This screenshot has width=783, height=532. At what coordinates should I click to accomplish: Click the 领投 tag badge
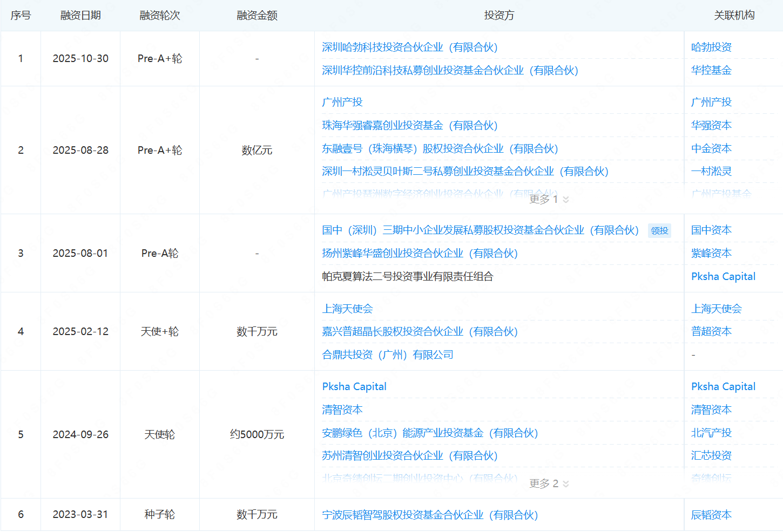click(x=659, y=231)
